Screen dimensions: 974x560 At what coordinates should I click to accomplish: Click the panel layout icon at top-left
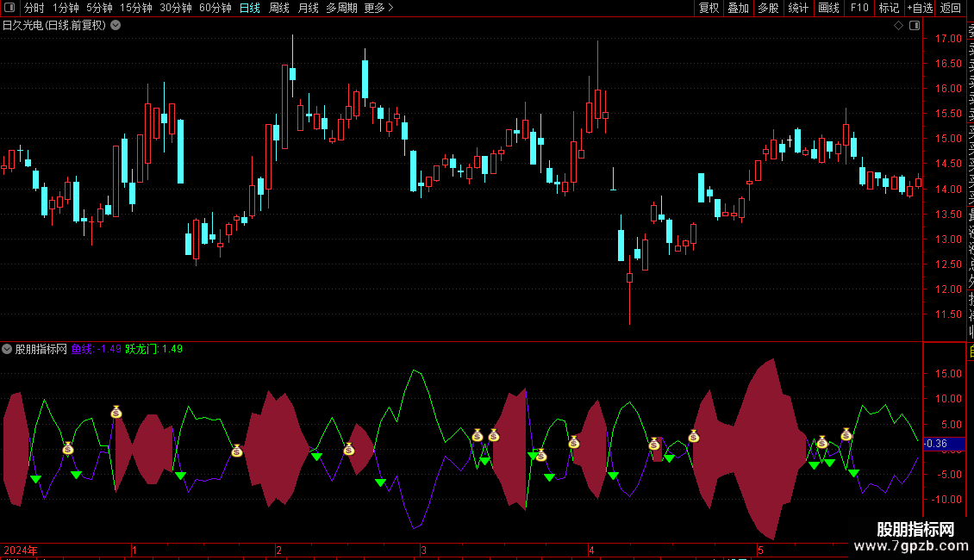click(x=9, y=8)
